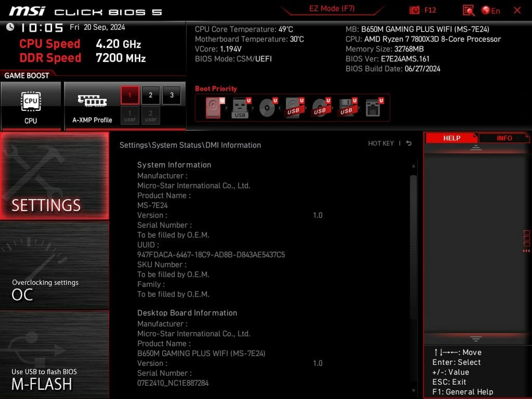Image resolution: width=532 pixels, height=399 pixels.
Task: Open M-FLASH to flash BIOS
Action: 55,354
